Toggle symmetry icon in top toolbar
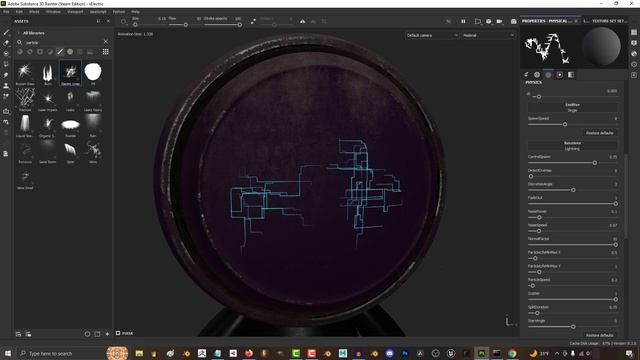Viewport: 640px width, 360px height. tap(302, 21)
